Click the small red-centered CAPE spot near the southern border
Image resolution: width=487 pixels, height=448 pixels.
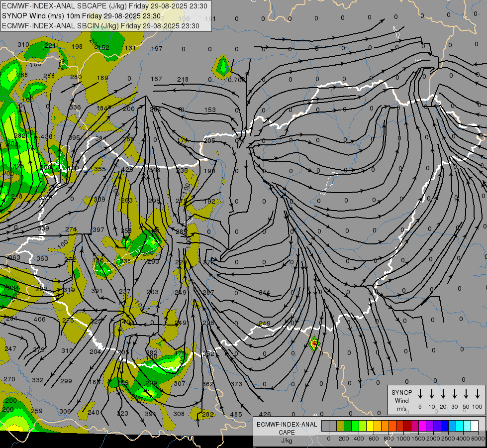coord(314,343)
